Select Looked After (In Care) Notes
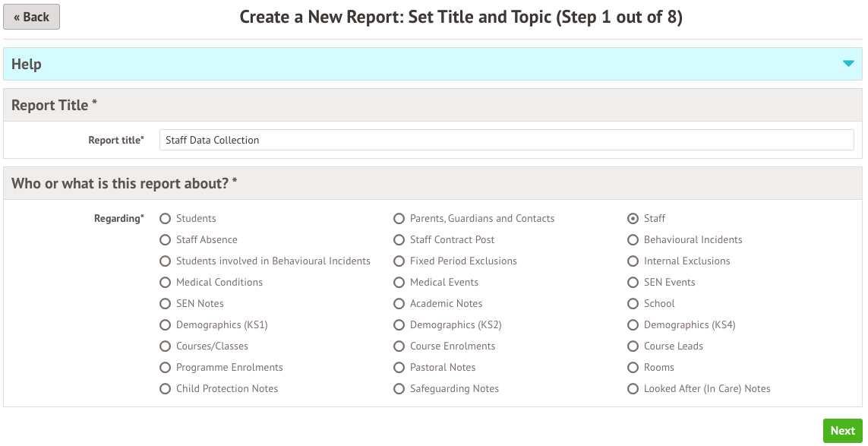 pyautogui.click(x=633, y=389)
